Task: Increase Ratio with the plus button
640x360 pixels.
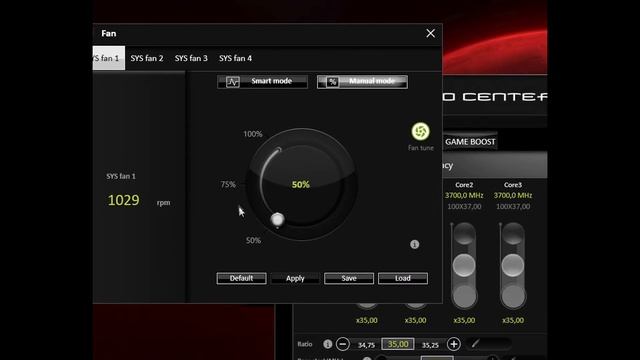Action: [453, 344]
